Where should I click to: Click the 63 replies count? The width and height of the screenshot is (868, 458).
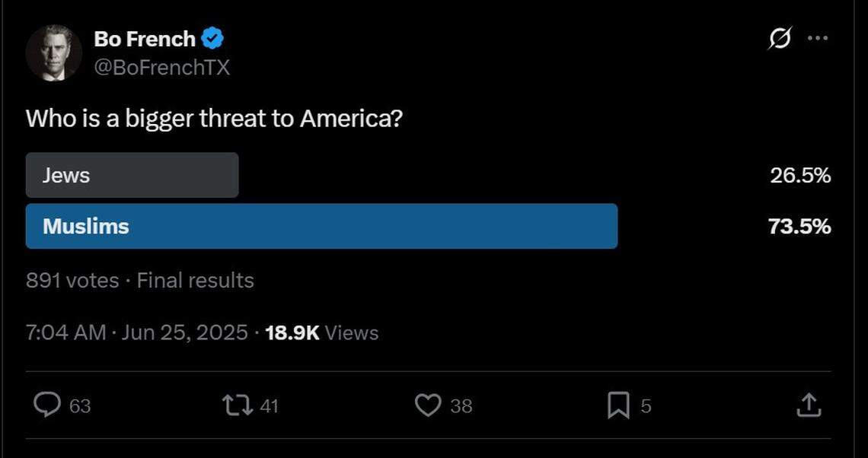point(80,406)
